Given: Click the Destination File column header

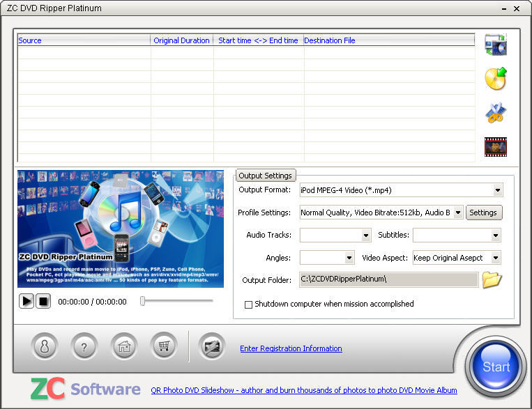Looking at the screenshot, I should tap(389, 40).
